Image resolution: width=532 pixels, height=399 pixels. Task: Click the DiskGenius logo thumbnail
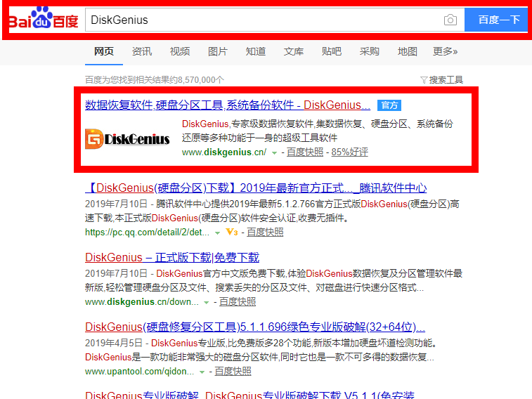[127, 138]
